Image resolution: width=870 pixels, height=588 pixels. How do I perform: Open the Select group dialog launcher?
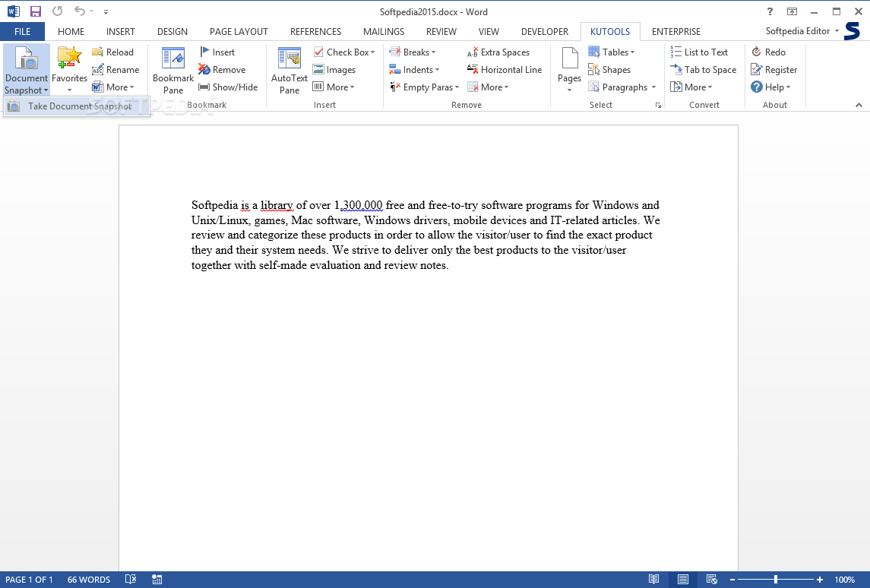658,106
